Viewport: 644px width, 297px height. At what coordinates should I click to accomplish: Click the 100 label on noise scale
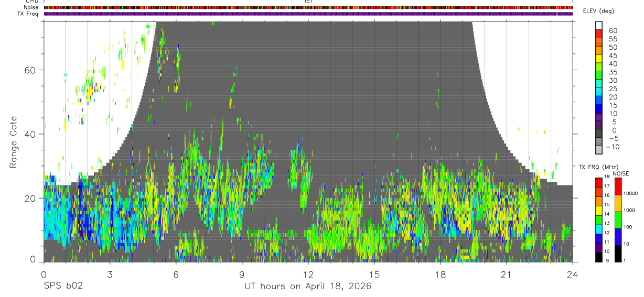coord(627,227)
